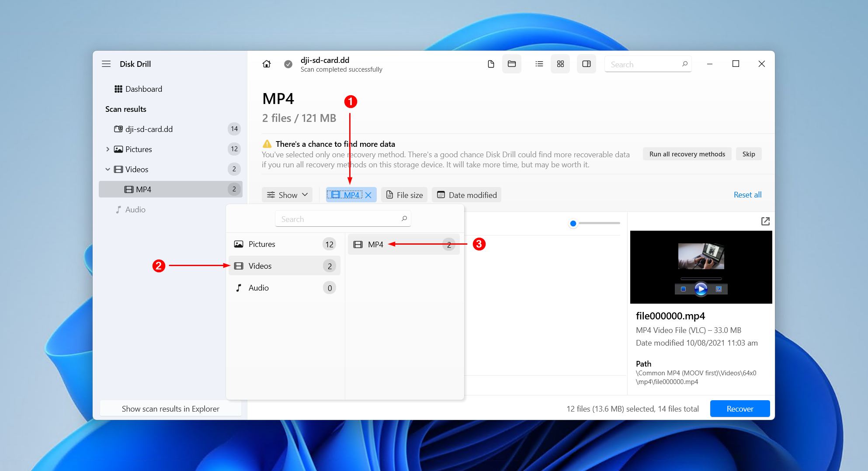Select list view layout icon
The image size is (868, 471).
[539, 64]
